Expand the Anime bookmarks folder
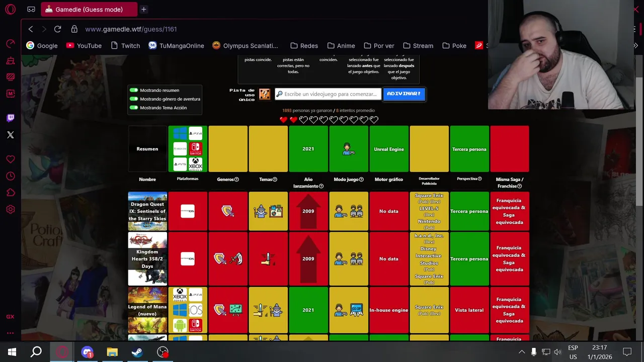Screen dimensions: 644x362 (x=341, y=46)
